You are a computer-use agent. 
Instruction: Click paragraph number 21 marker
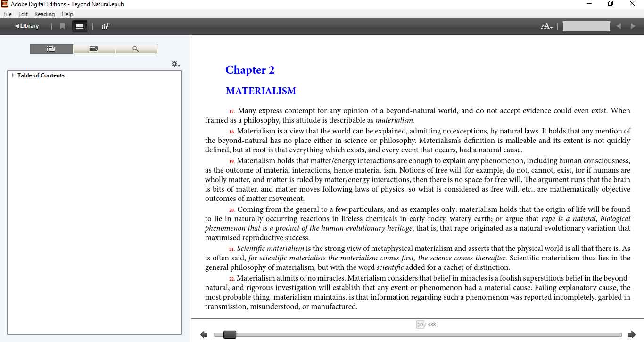232,249
